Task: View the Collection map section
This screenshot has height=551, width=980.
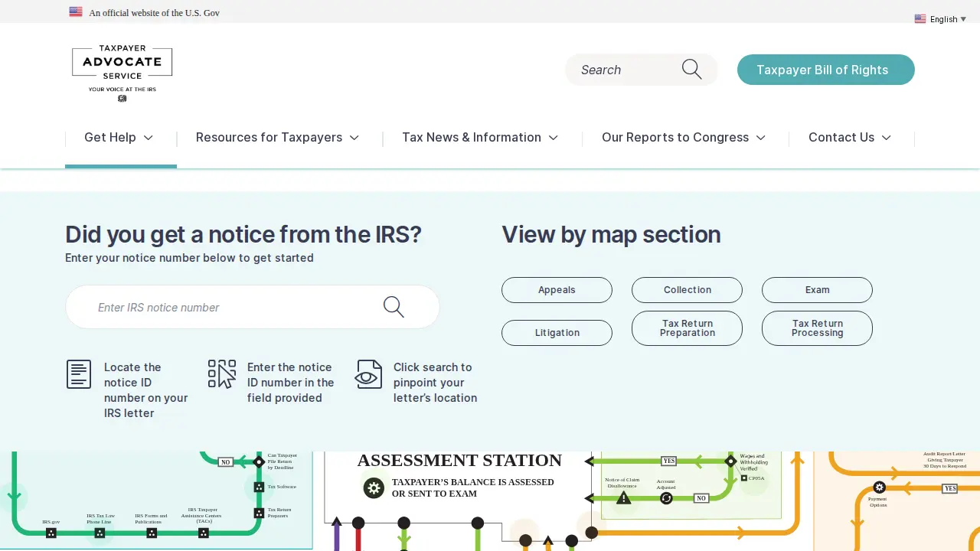Action: [687, 290]
